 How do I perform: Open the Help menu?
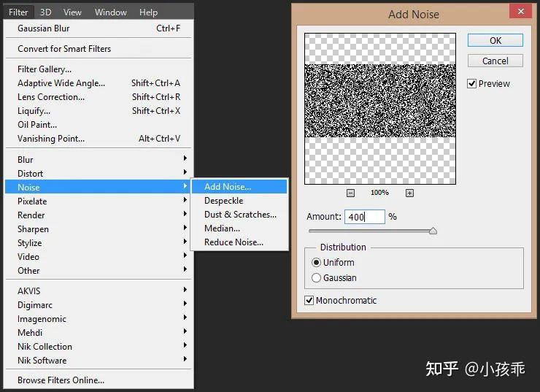coord(148,12)
